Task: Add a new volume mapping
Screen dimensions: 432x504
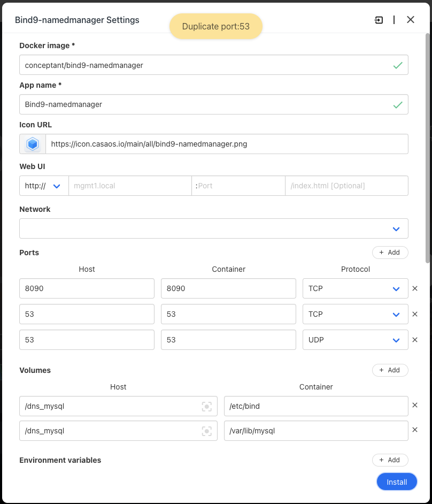Action: pos(390,370)
